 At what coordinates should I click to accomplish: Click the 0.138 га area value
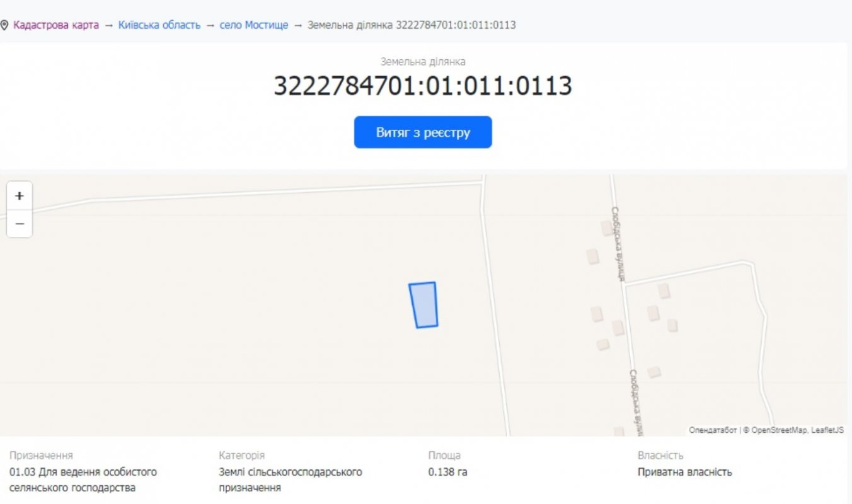pos(447,472)
